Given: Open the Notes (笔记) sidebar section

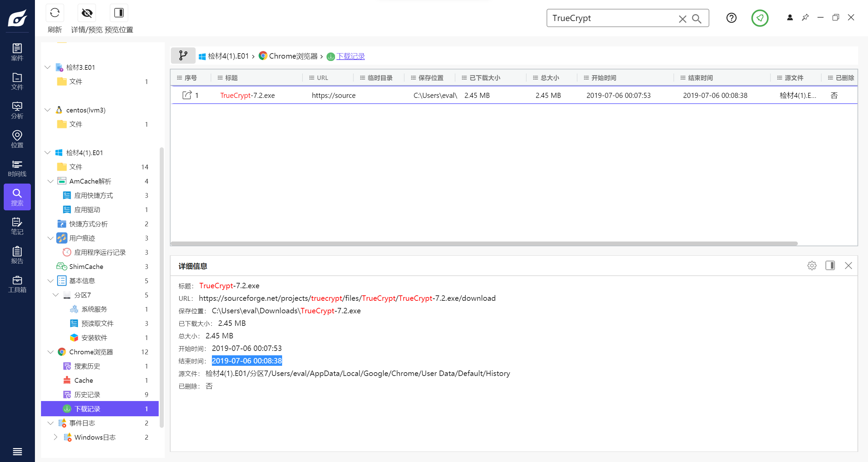Looking at the screenshot, I should click(17, 226).
